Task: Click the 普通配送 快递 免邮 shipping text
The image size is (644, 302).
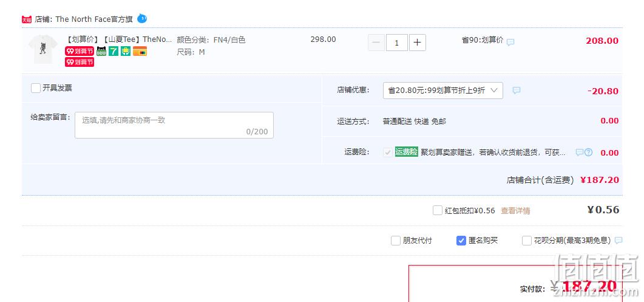Action: click(414, 122)
